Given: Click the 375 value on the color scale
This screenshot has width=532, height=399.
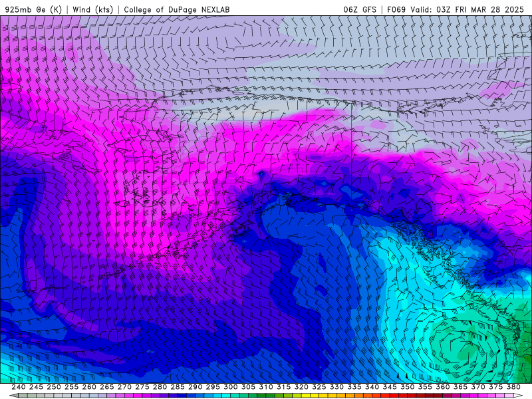Looking at the screenshot, I should coord(495,387).
